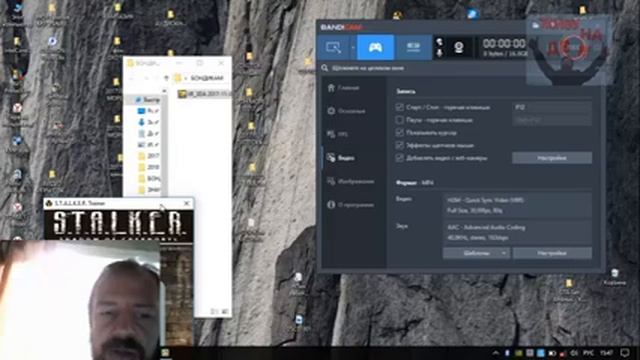Select 2018 folder in Explorer navigation pane
Image resolution: width=640 pixels, height=360 pixels.
[x=149, y=167]
